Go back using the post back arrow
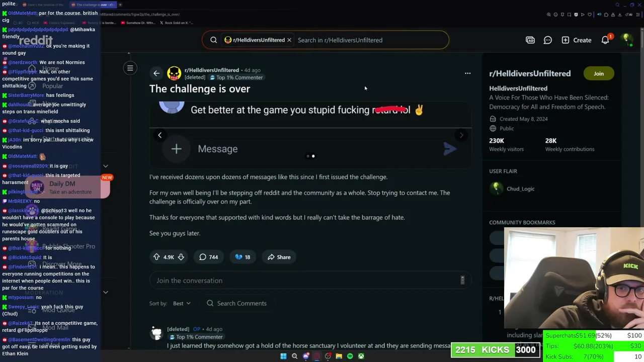 [x=156, y=73]
